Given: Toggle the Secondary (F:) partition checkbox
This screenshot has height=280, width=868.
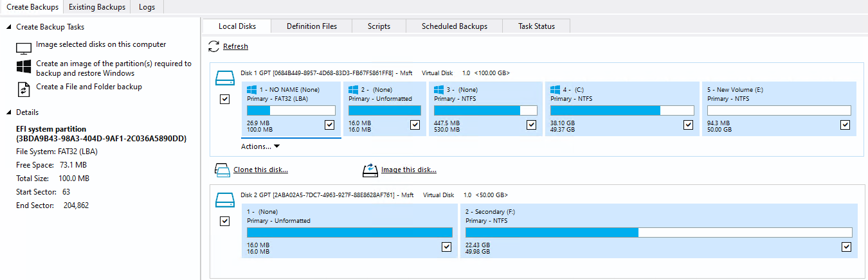Looking at the screenshot, I should click(846, 247).
